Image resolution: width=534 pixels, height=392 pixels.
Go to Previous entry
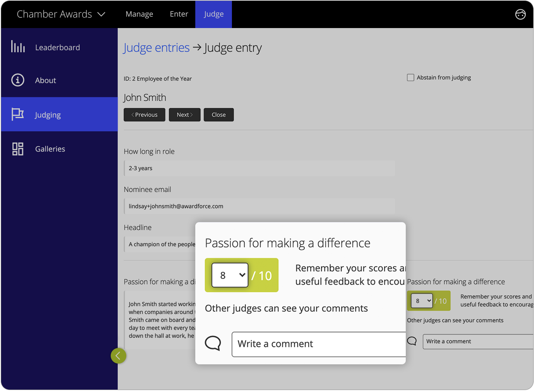145,115
